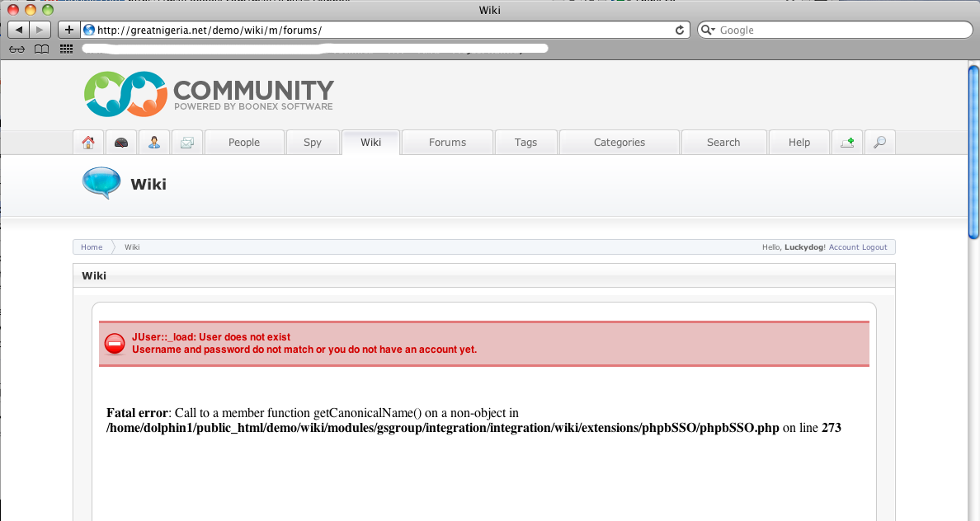Click the Safari back arrow button
This screenshot has height=521, width=980.
click(18, 30)
